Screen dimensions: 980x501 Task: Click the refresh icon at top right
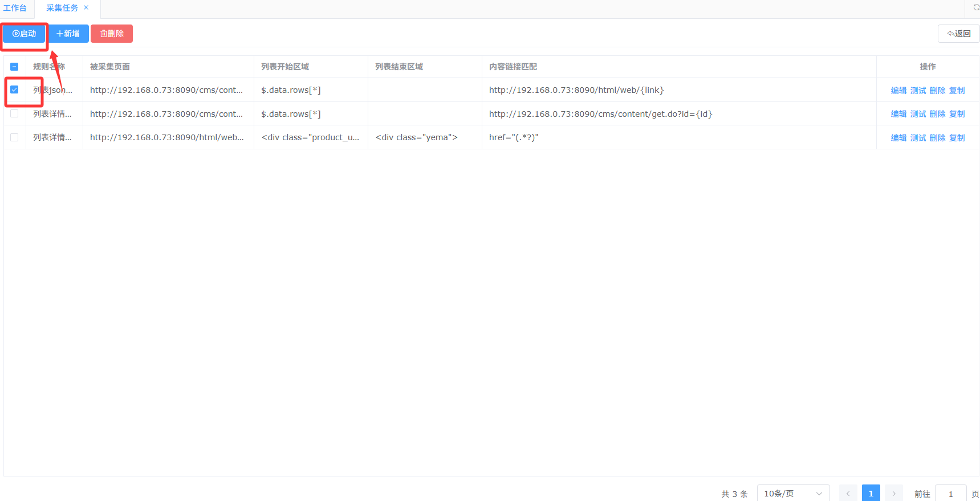click(x=976, y=7)
